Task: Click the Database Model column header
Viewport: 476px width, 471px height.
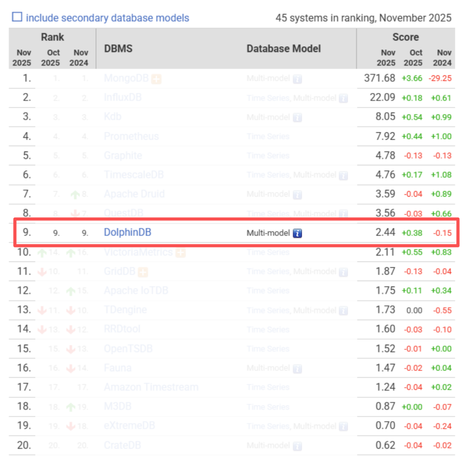Action: pyautogui.click(x=283, y=49)
